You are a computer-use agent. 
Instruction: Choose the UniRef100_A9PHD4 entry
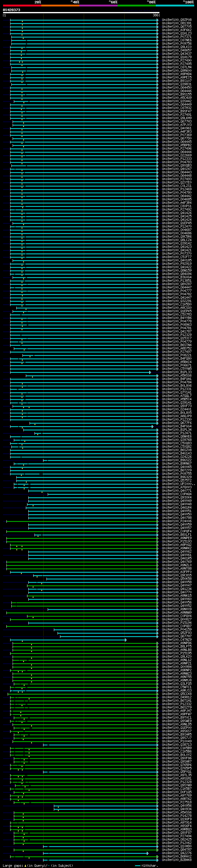tap(177, 74)
